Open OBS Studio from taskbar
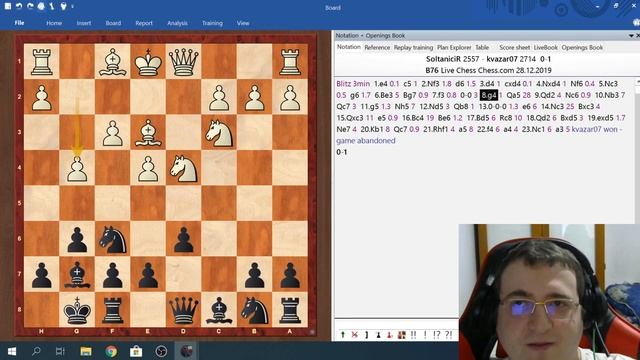Viewport: 640px width, 360px height. (161, 351)
